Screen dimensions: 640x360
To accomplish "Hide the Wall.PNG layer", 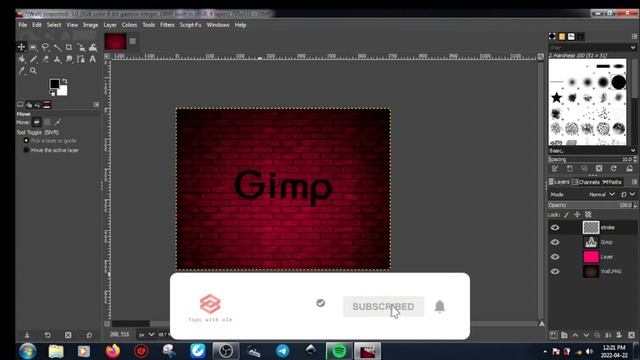I will click(x=555, y=271).
